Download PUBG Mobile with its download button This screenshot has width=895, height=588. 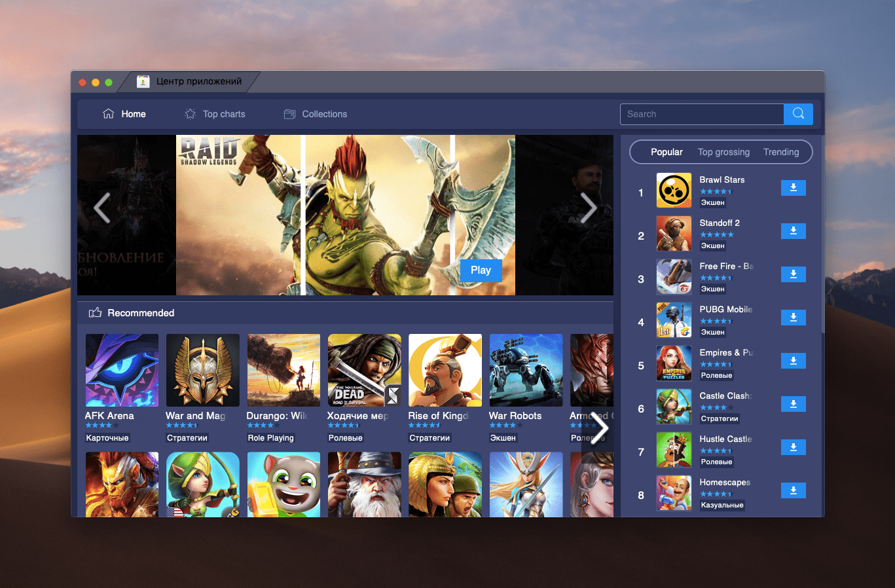[793, 318]
